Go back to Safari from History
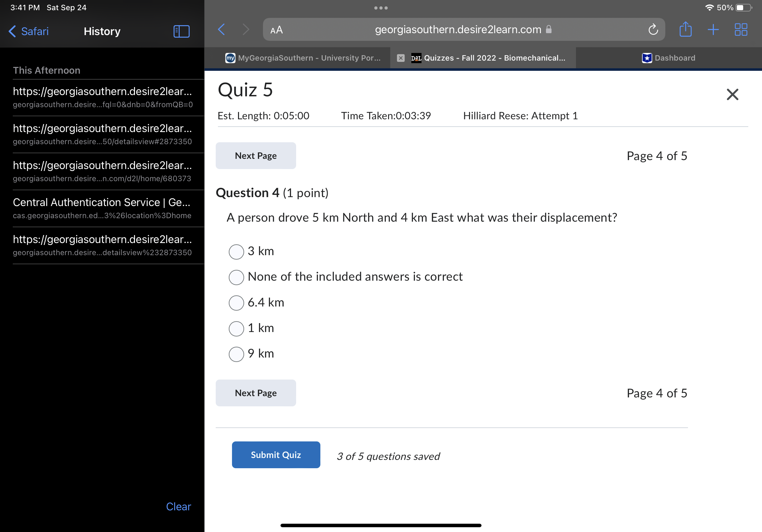Viewport: 762px width, 532px height. click(x=28, y=32)
